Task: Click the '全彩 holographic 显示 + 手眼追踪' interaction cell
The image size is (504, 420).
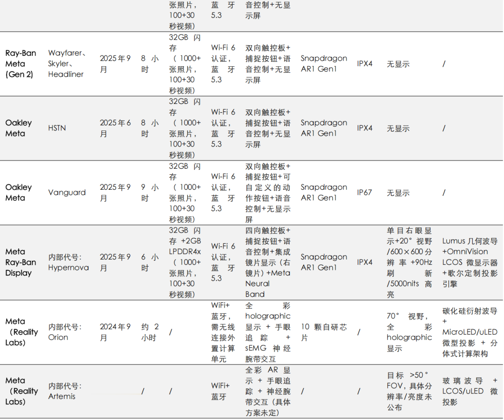Action: click(x=268, y=332)
